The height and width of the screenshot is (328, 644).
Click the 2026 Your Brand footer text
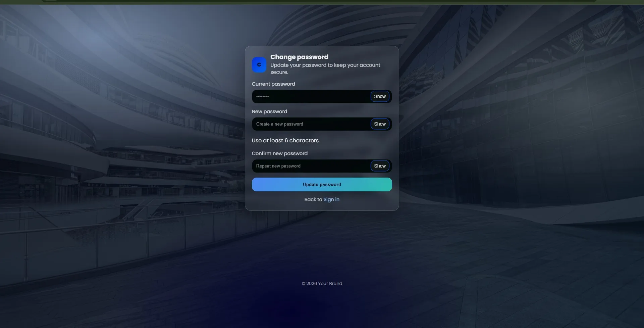322,284
